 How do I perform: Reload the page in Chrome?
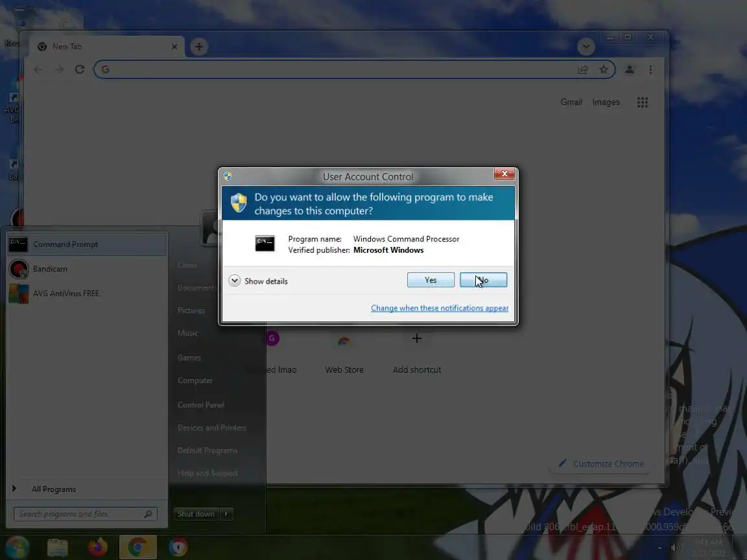click(x=80, y=69)
